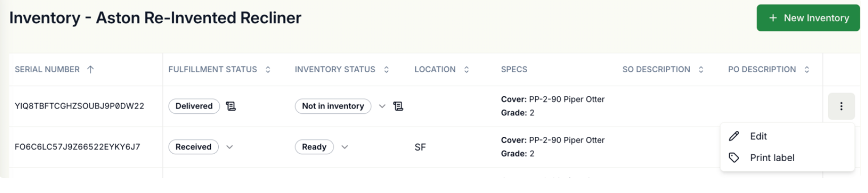The width and height of the screenshot is (868, 193).
Task: Select serial number FO6C6LC57J9Z66522EYKY6J7
Action: [x=77, y=147]
